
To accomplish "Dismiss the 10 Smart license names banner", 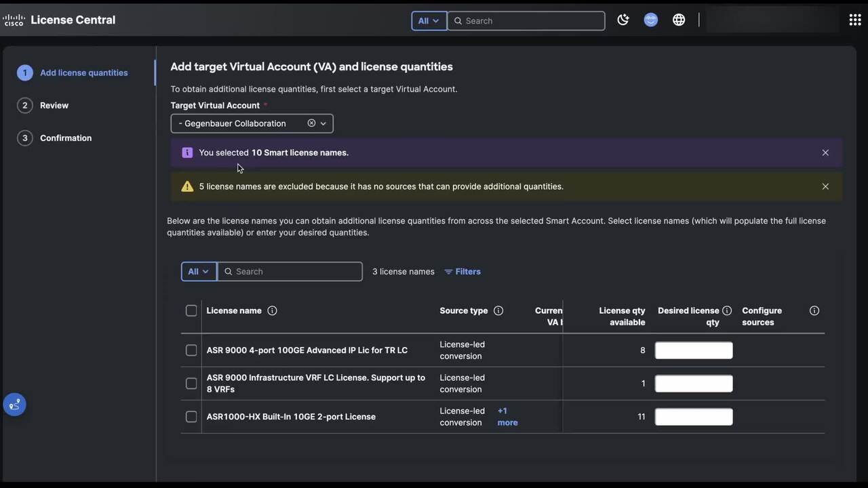I will pos(825,152).
